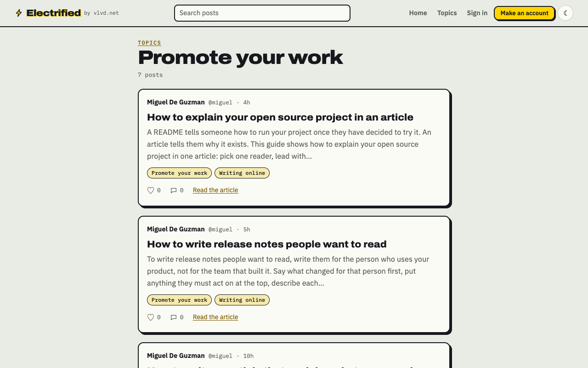Click the @miguel handle on the 4h post
The width and height of the screenshot is (588, 368).
220,103
